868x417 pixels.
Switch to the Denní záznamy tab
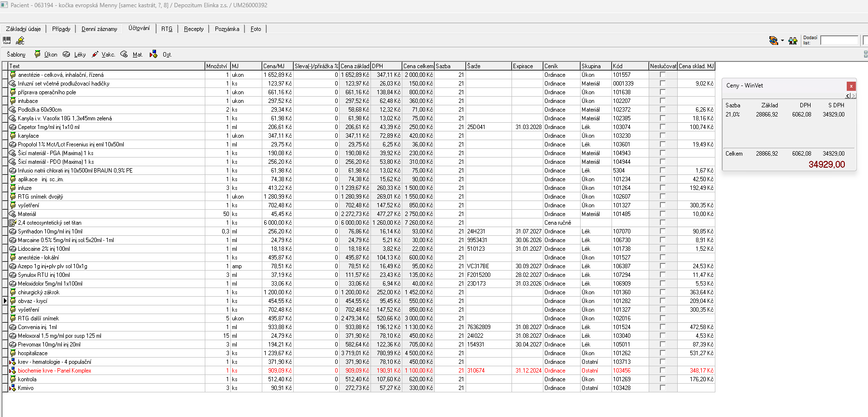click(99, 29)
